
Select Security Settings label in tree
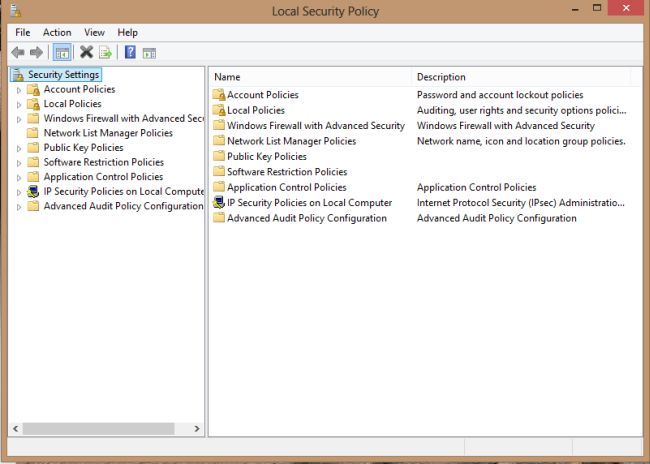63,75
